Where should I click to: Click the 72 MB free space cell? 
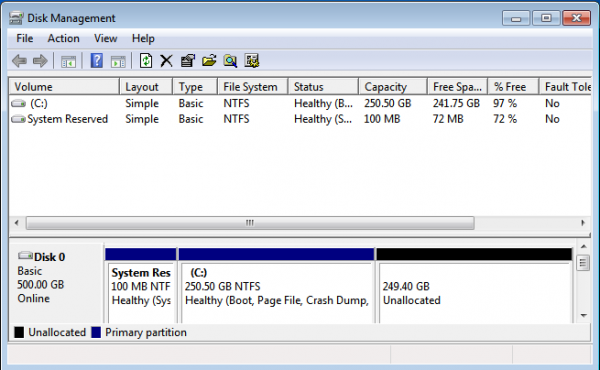448,119
